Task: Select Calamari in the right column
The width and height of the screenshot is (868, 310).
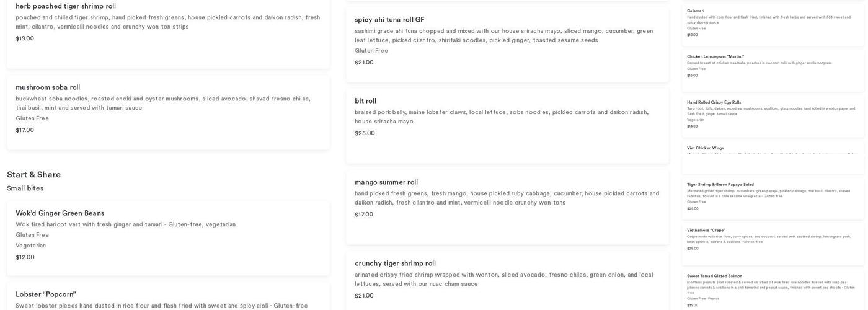Action: click(x=696, y=11)
